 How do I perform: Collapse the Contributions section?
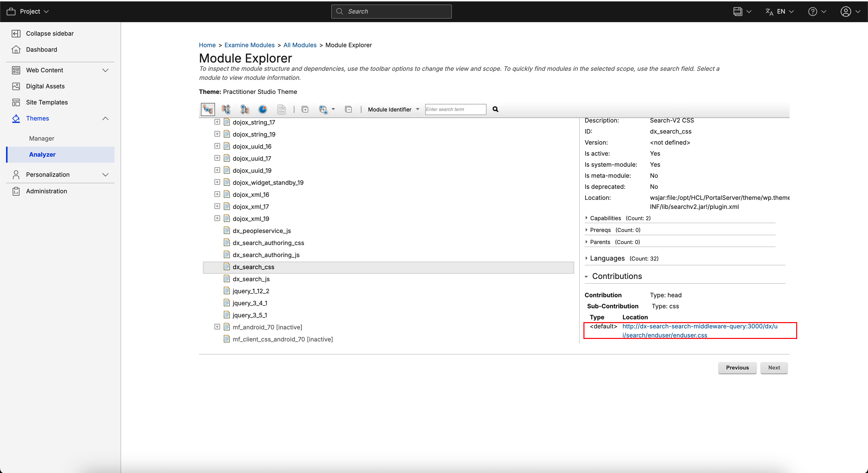617,276
